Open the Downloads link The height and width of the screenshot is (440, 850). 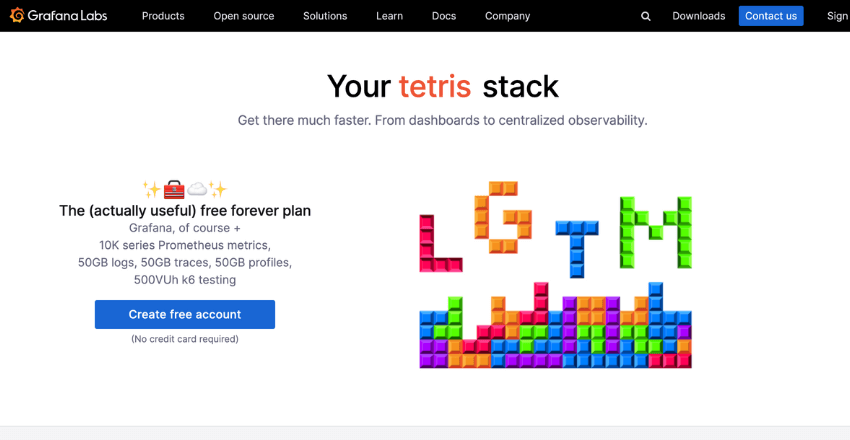click(x=699, y=16)
